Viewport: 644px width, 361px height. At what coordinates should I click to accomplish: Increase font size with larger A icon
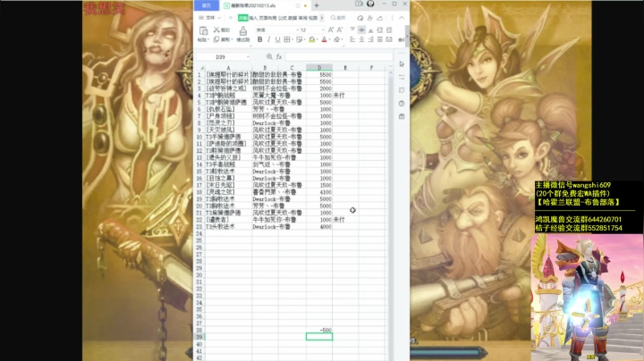(x=331, y=30)
